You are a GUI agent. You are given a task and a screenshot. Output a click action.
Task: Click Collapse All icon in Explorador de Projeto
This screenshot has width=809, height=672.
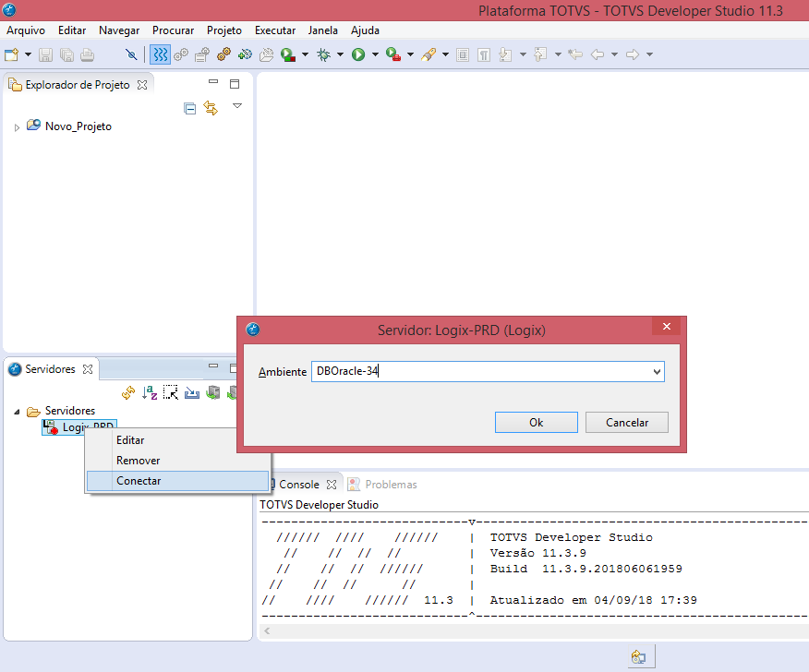coord(190,108)
